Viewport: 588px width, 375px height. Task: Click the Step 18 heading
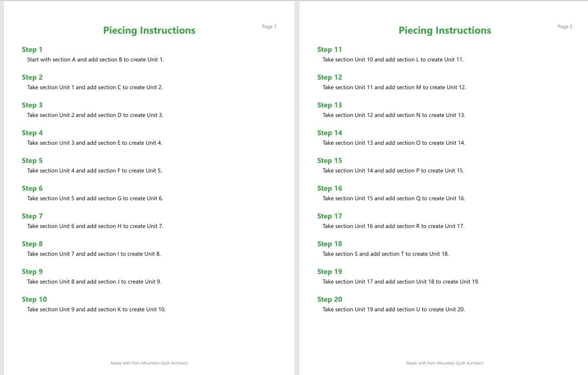tap(329, 244)
